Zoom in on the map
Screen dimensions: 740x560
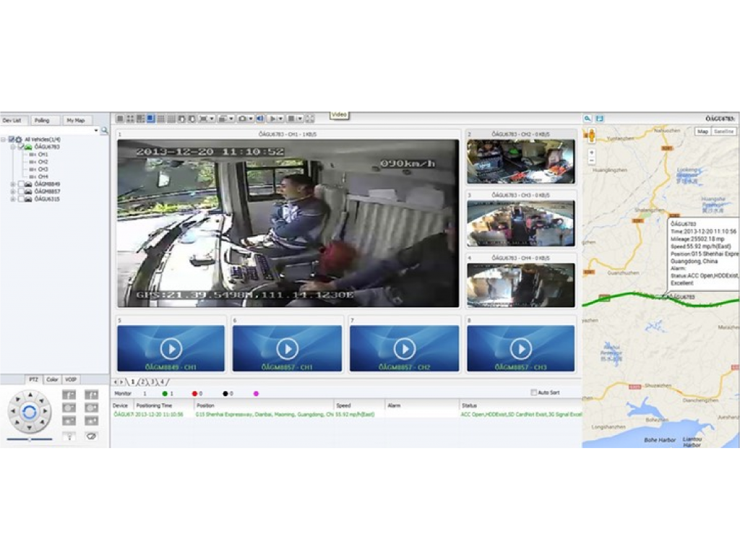(x=591, y=153)
